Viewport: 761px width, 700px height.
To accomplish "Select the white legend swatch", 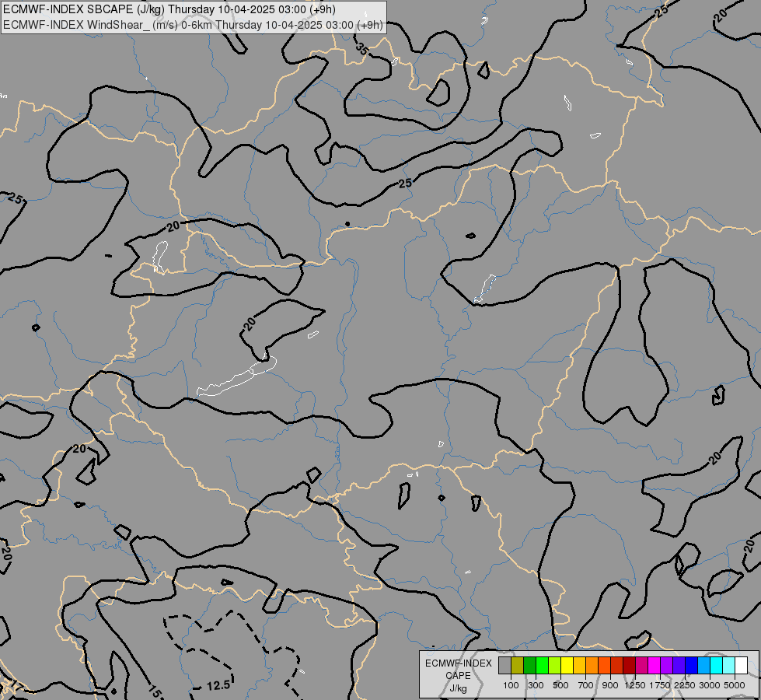I will tap(741, 665).
